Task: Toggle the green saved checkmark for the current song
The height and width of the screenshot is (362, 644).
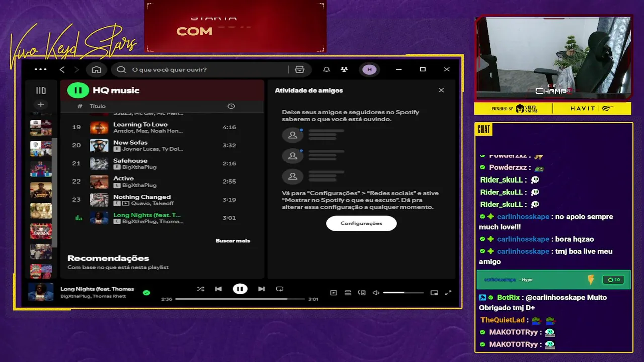Action: (146, 292)
